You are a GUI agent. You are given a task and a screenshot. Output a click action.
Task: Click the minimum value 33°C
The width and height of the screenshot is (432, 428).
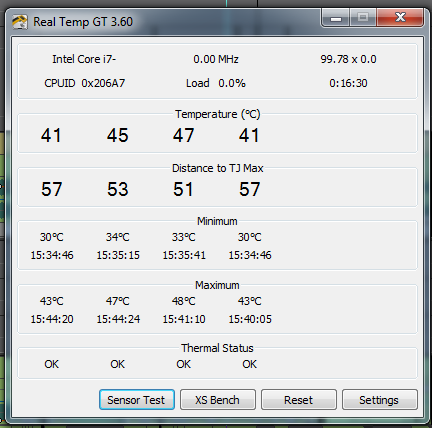(184, 237)
